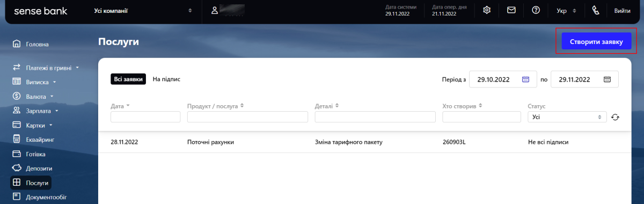Open the Укр language dropdown
The image size is (644, 204).
[x=566, y=10]
